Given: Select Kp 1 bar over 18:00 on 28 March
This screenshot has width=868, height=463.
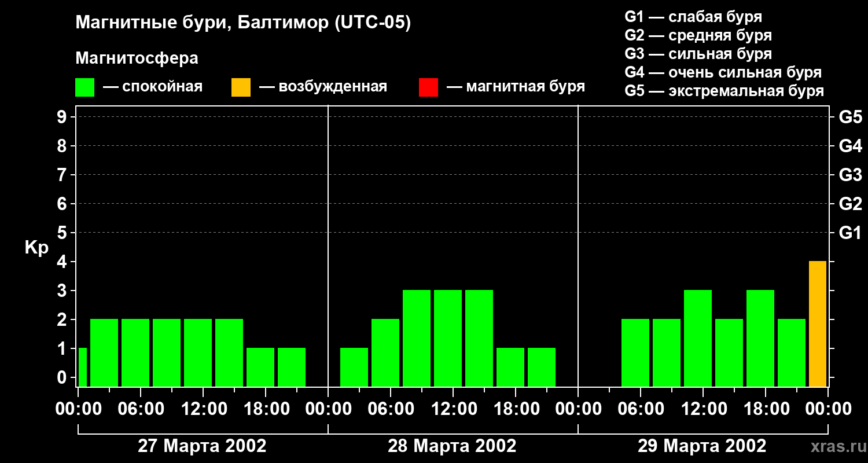Looking at the screenshot, I should pos(510,368).
